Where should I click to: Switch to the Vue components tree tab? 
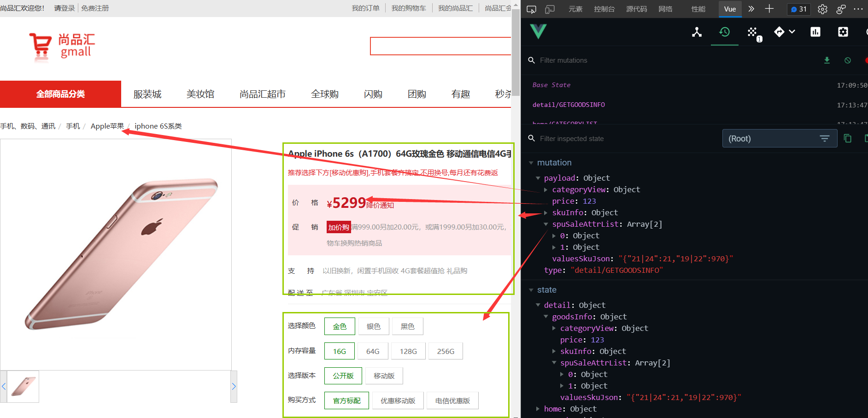pyautogui.click(x=697, y=32)
